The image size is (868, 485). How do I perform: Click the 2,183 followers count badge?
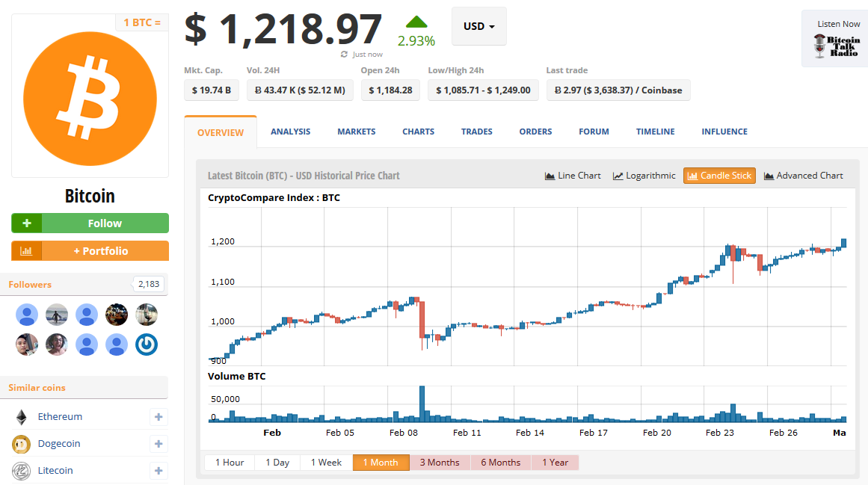[149, 285]
